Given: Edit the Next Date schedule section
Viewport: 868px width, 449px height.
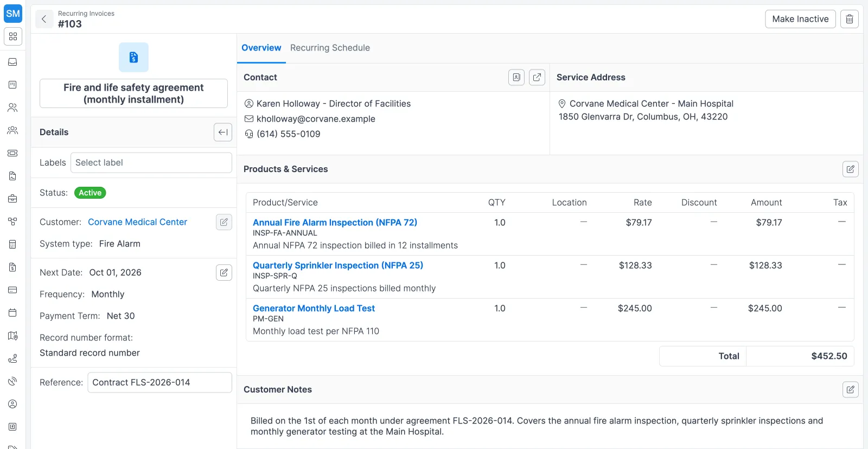Looking at the screenshot, I should (x=224, y=273).
